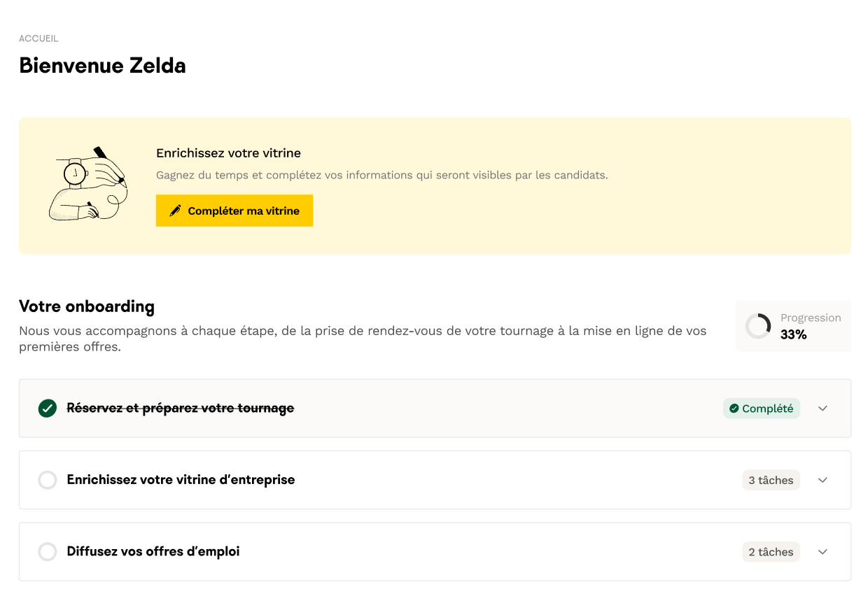
Task: Click the 2 tâches badge
Action: click(x=771, y=552)
